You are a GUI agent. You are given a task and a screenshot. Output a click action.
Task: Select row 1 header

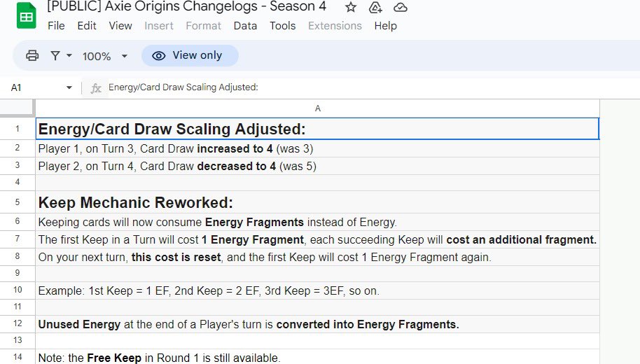(17, 129)
